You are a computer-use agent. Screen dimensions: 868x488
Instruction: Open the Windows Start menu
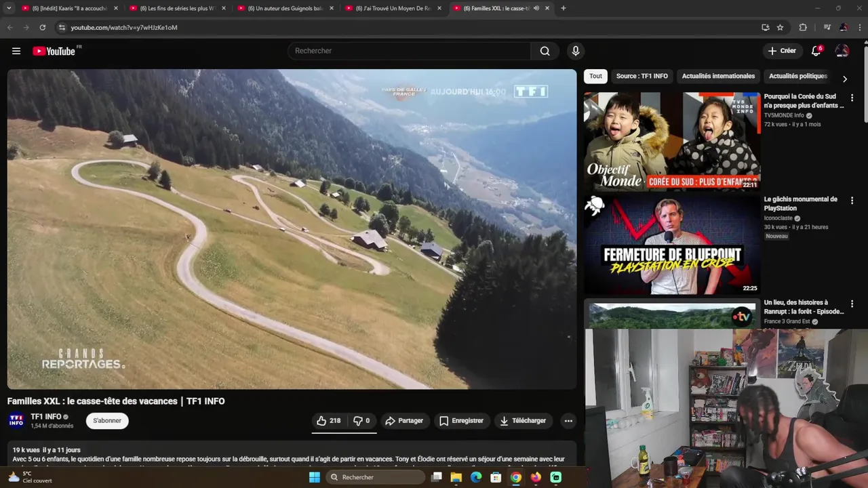click(314, 477)
